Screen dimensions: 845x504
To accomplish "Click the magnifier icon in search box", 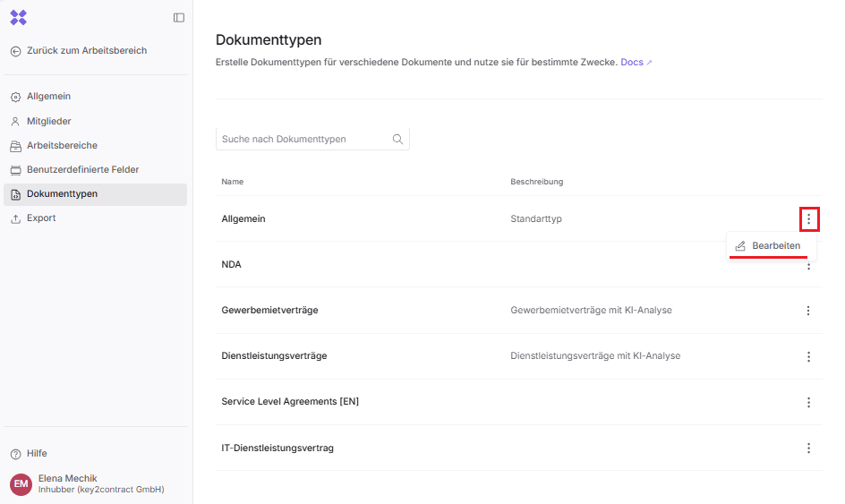I will [x=397, y=140].
